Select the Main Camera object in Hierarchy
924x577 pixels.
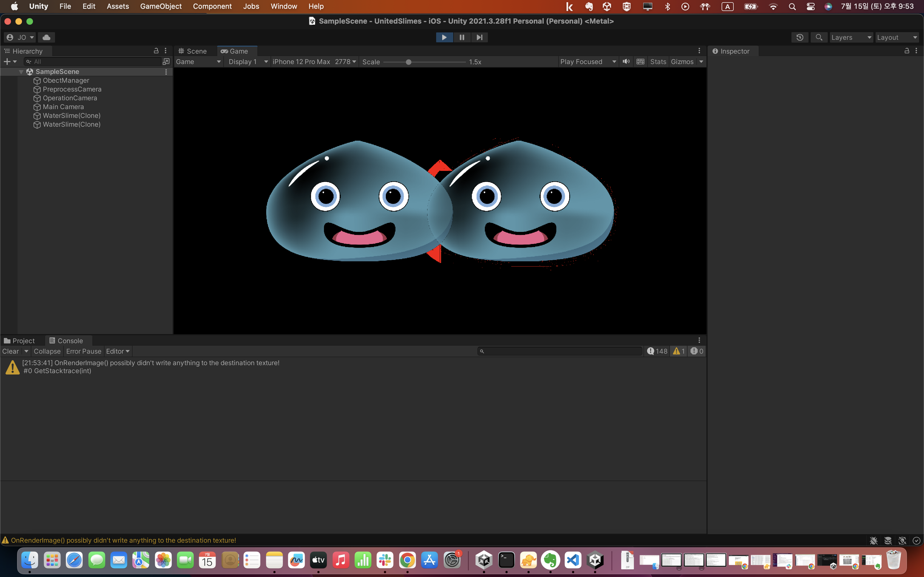click(63, 107)
